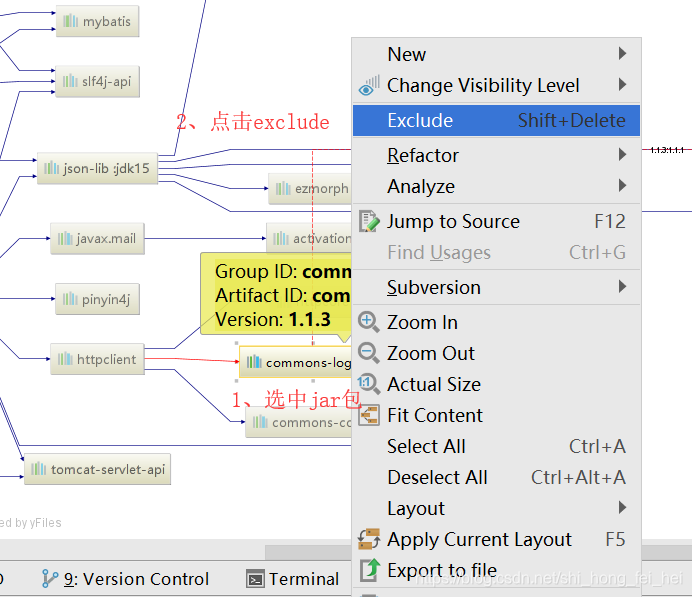Image resolution: width=692 pixels, height=597 pixels.
Task: Open the Subversion menu entry
Action: [496, 287]
